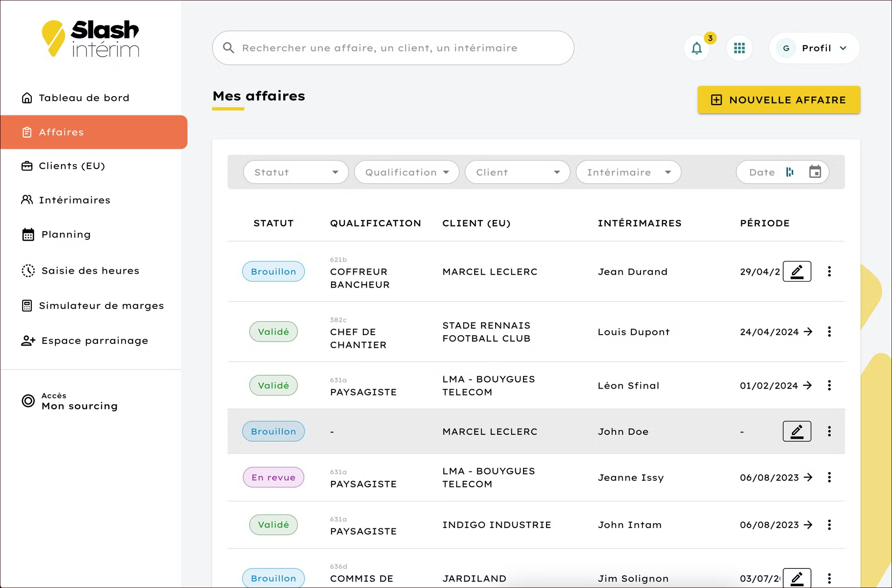Open the three-dot menu for Léon Sfinal
The height and width of the screenshot is (588, 892).
(829, 385)
